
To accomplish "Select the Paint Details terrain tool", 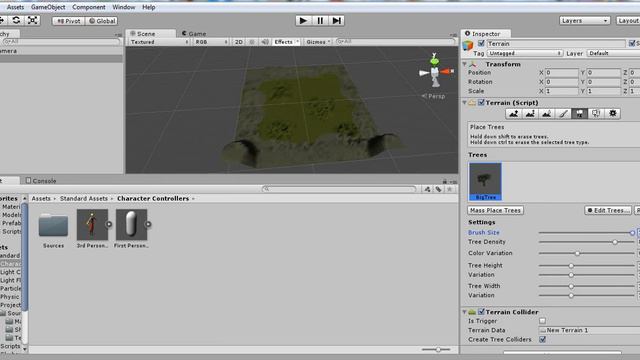I will tap(596, 114).
